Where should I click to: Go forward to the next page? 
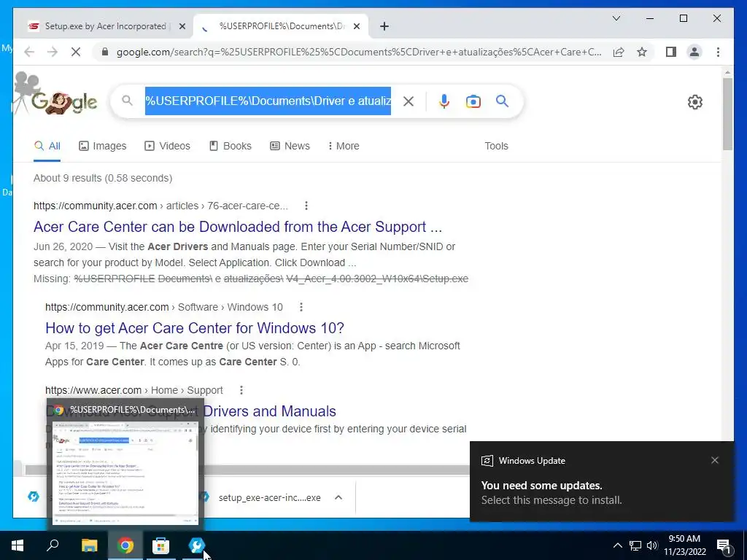click(53, 52)
